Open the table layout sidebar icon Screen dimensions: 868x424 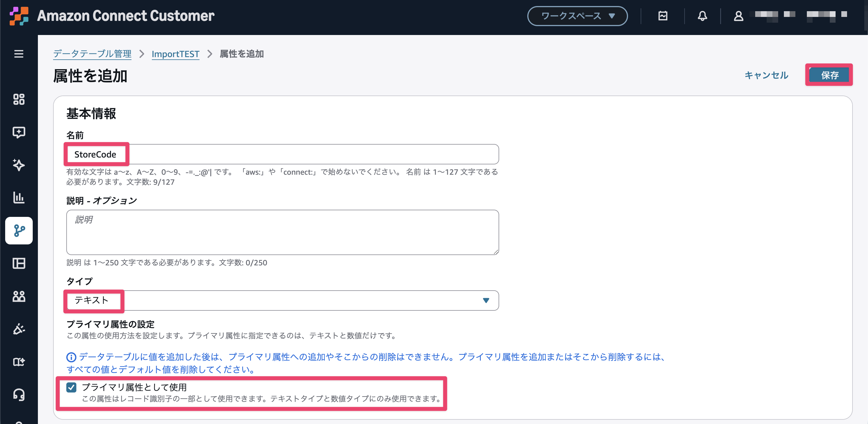pyautogui.click(x=19, y=263)
